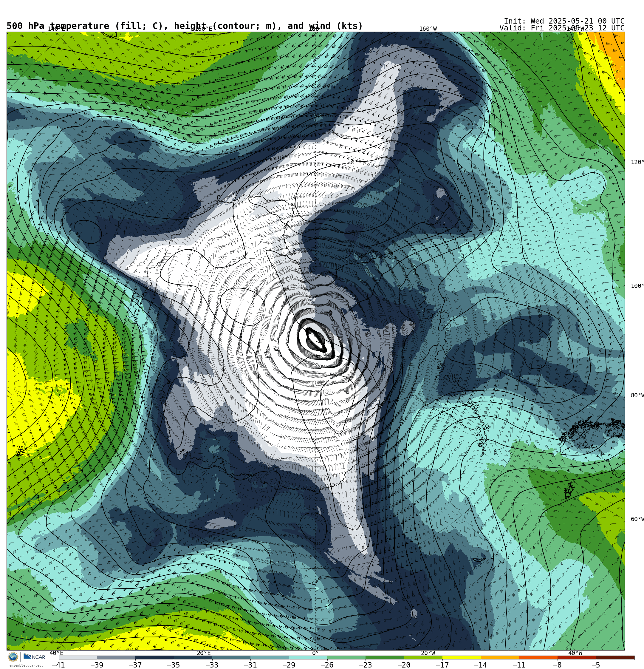
Task: Click the Init: Wed 2025-05-21 00 UTC line
Action: [564, 21]
